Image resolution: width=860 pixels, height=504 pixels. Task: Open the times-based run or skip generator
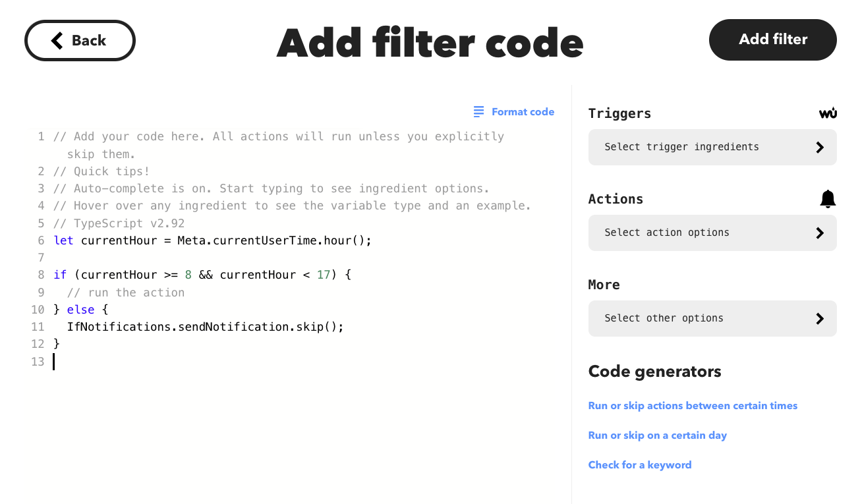pyautogui.click(x=693, y=405)
